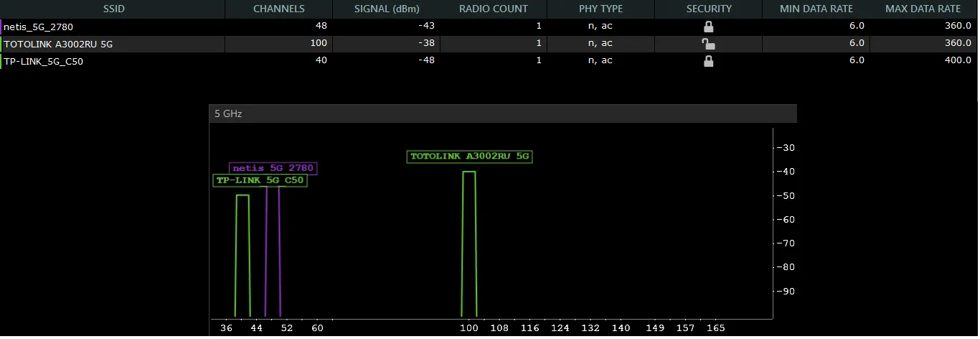Image resolution: width=980 pixels, height=339 pixels.
Task: Sort by MIN DATA RATE column header
Action: point(816,9)
